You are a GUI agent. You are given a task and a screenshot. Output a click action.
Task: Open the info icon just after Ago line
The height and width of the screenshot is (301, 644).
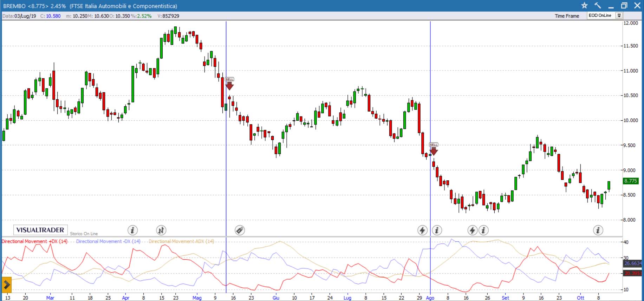point(437,230)
